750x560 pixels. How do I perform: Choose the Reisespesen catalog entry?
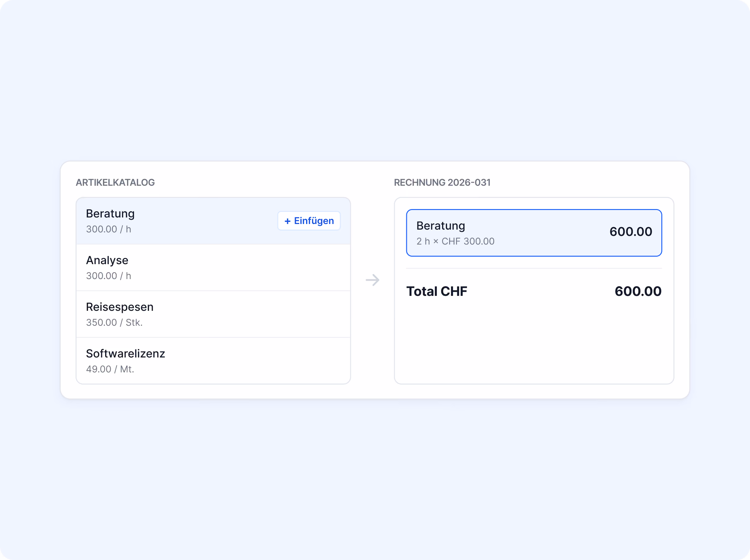(213, 314)
